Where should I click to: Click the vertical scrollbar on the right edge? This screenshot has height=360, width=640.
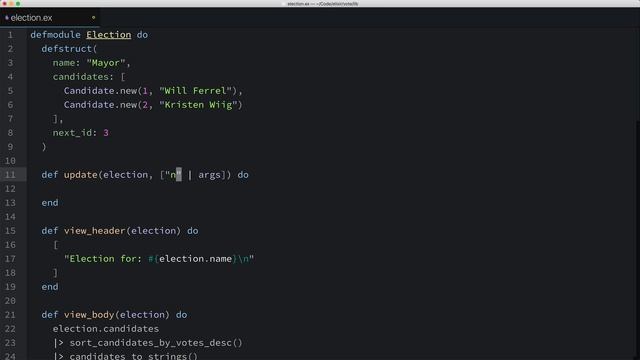click(638, 194)
